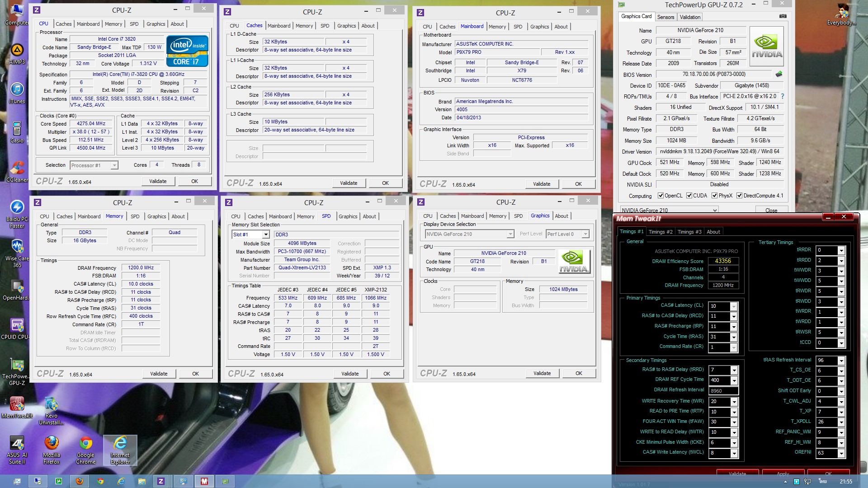Open the CAS# Latency (CL) dropdown in MemTweakIt

point(734,306)
